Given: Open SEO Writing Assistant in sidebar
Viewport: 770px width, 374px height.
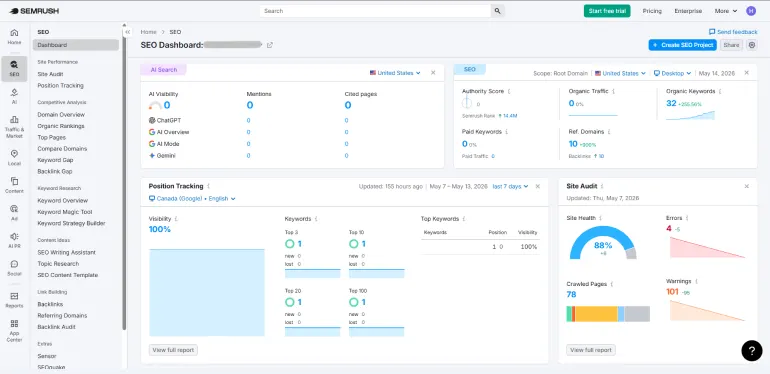Looking at the screenshot, I should coord(66,252).
